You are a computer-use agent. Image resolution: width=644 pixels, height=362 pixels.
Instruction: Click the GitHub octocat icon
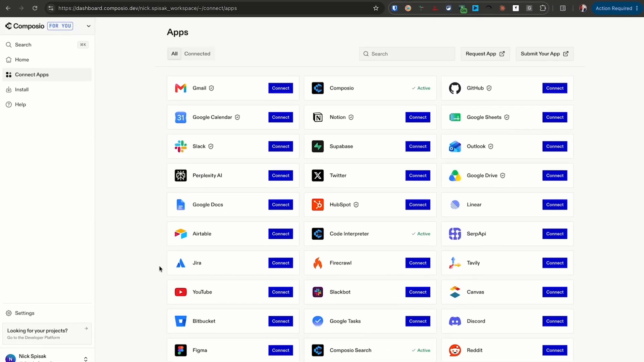coord(455,88)
